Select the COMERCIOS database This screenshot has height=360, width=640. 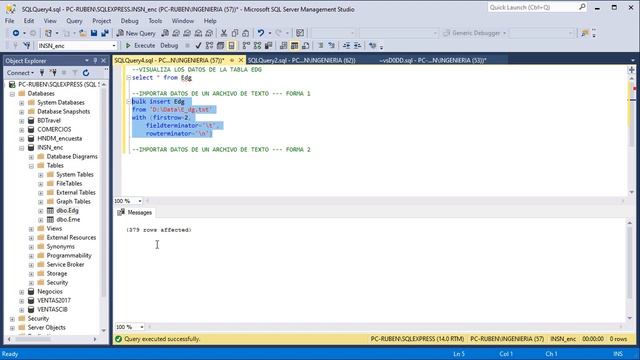(54, 129)
